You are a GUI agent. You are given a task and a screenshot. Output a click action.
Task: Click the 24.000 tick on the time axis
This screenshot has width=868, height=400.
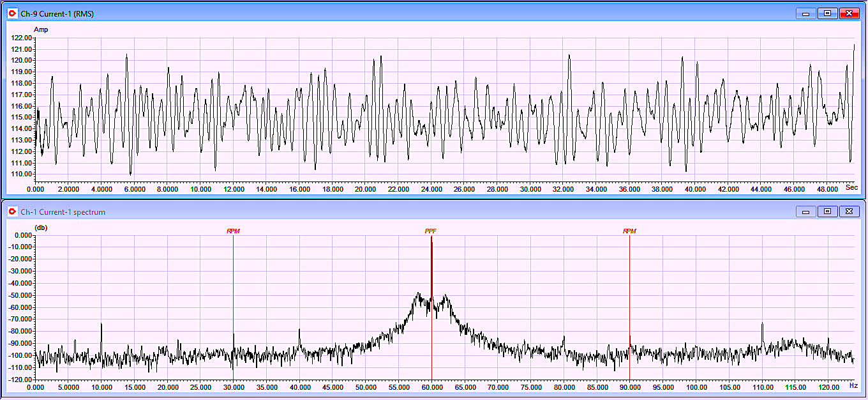[x=432, y=190]
